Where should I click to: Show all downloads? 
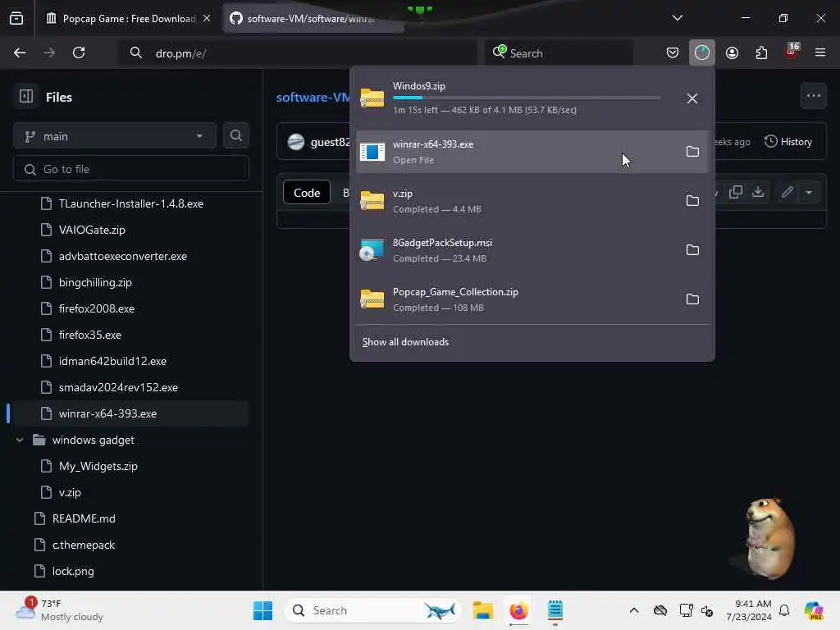[405, 342]
